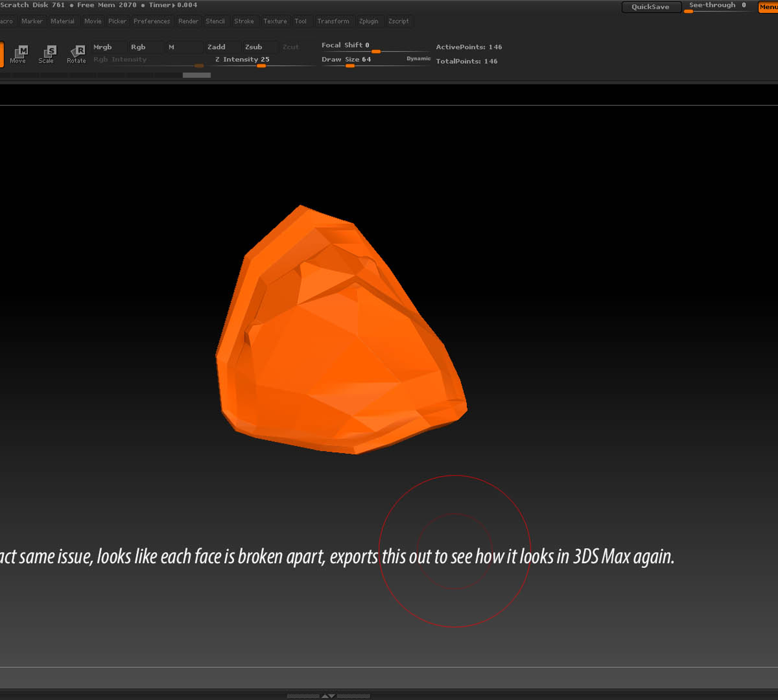Viewport: 778px width, 700px height.
Task: Open the Preferences menu
Action: tap(152, 21)
